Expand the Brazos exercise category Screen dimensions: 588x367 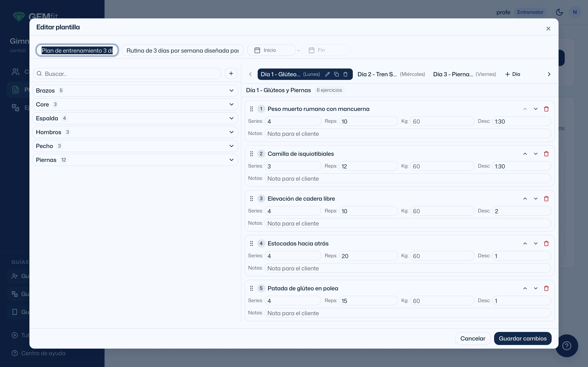135,91
